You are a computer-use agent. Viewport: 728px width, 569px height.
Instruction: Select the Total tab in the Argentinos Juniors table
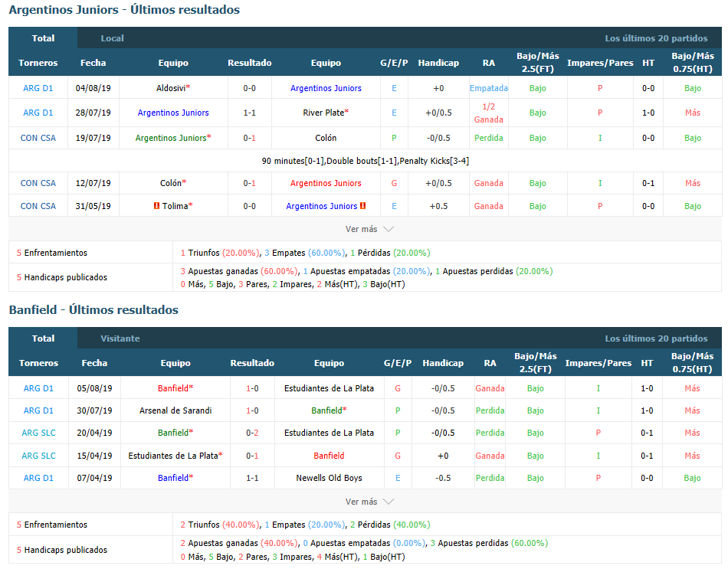click(43, 38)
